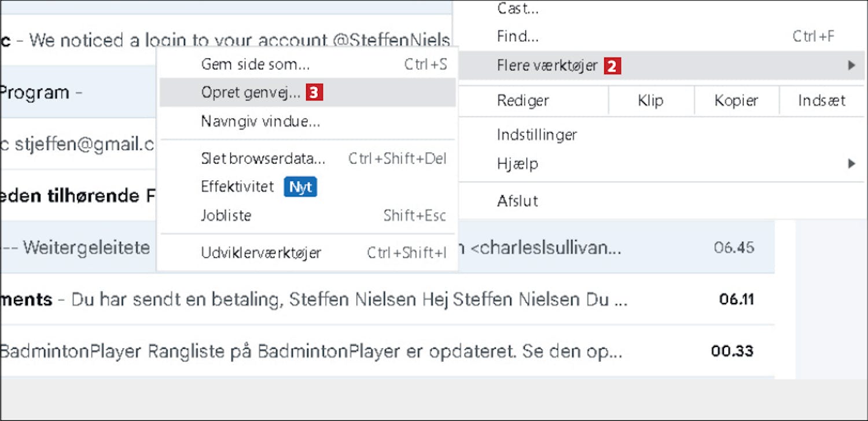868x421 pixels.
Task: Click the Find menu item
Action: pos(517,36)
